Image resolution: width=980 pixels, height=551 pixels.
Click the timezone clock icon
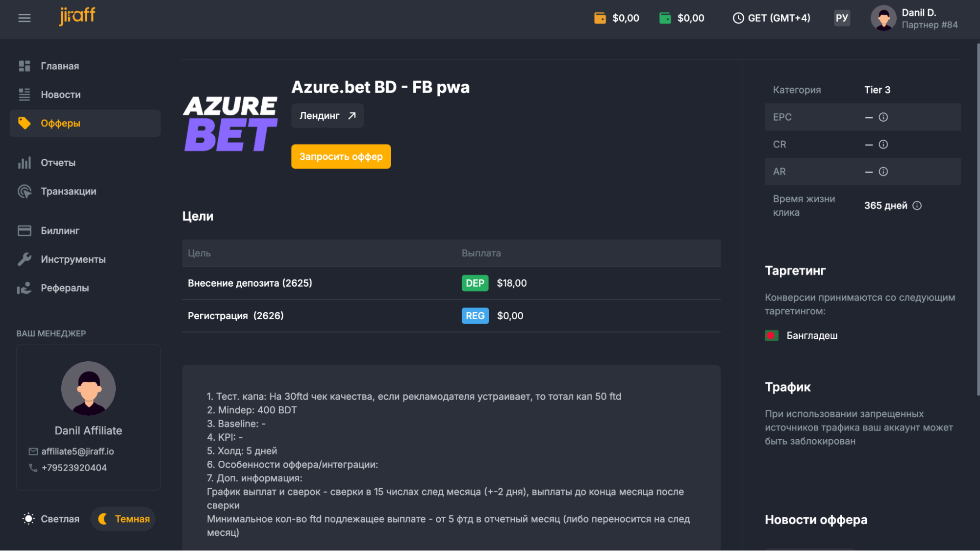point(738,18)
